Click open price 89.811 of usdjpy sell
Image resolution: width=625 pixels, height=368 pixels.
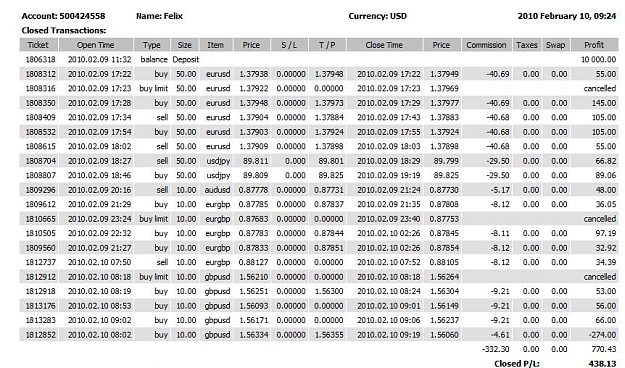tap(256, 161)
